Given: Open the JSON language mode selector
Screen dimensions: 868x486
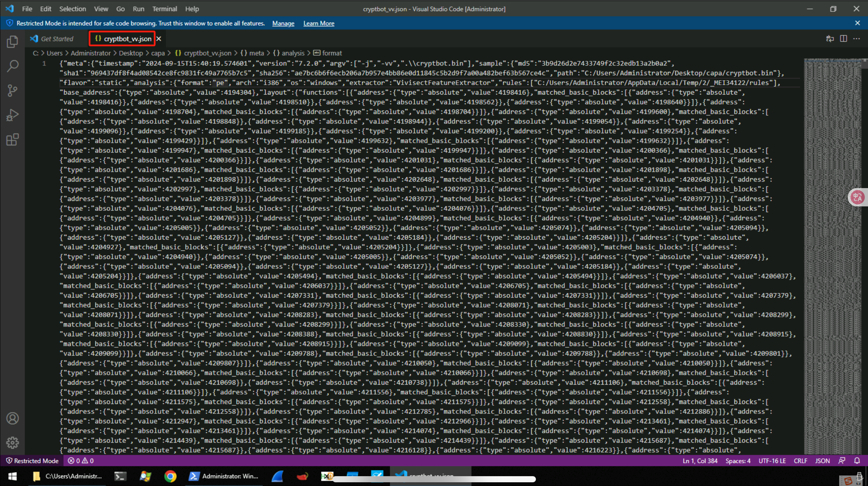Looking at the screenshot, I should (822, 461).
